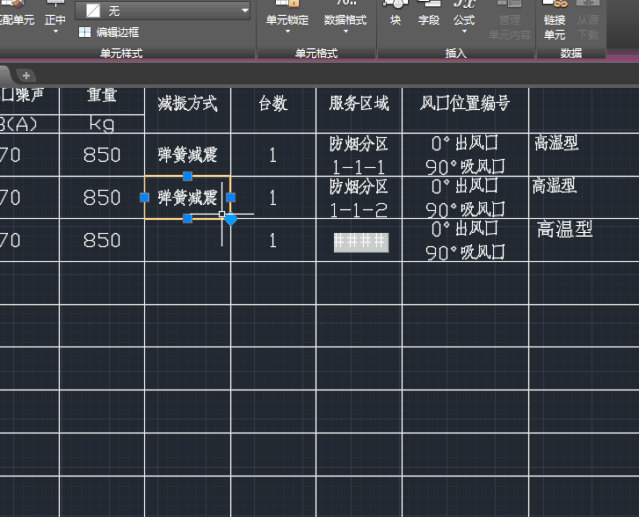639x517 pixels.
Task: Select the 出风口/吸风口 cell in the #### row
Action: pos(465,240)
